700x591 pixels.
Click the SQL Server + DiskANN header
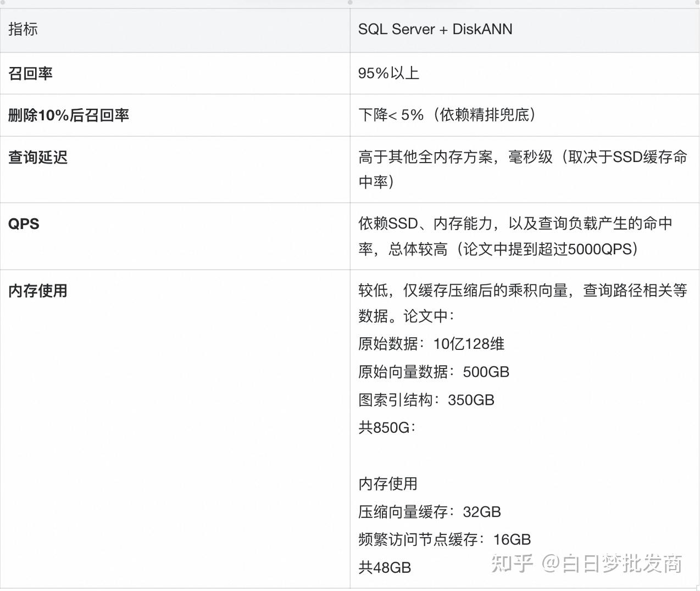435,29
